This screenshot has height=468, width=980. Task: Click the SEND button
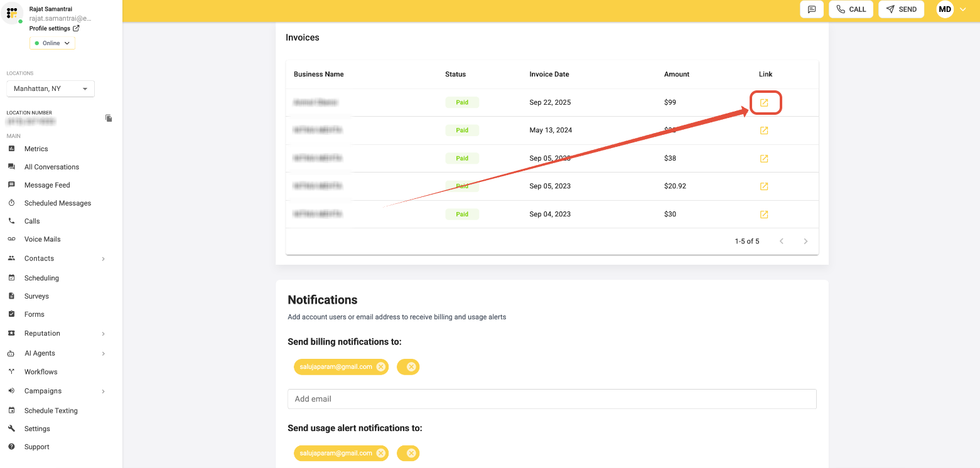[x=901, y=9]
